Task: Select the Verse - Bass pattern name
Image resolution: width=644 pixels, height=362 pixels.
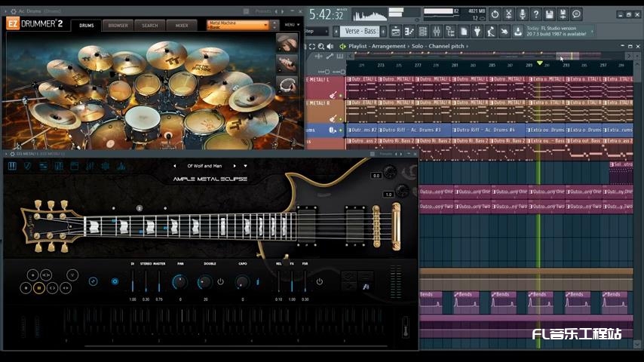Action: tap(360, 31)
